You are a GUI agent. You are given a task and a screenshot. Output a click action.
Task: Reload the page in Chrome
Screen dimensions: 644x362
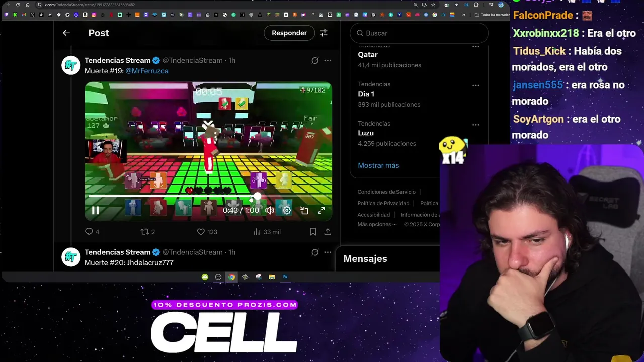[x=18, y=5]
